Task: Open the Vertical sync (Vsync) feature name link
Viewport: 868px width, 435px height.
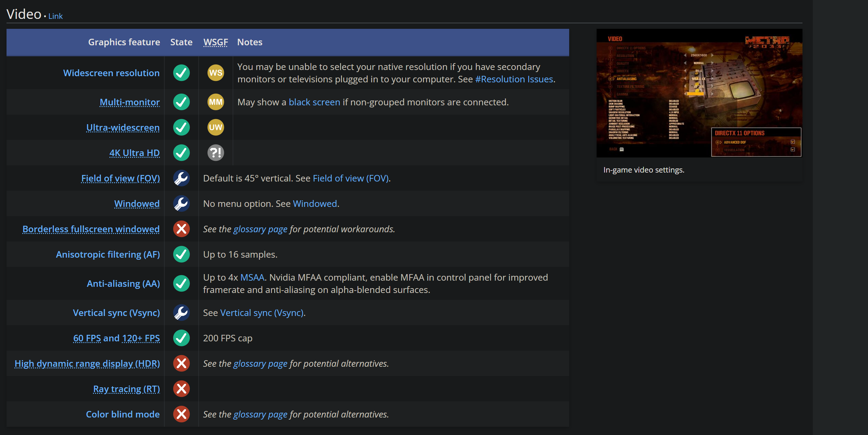Action: pyautogui.click(x=116, y=313)
